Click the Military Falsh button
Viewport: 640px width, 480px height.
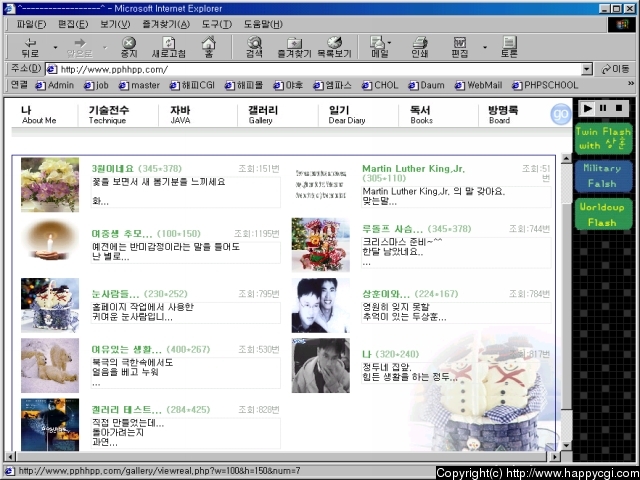point(603,176)
